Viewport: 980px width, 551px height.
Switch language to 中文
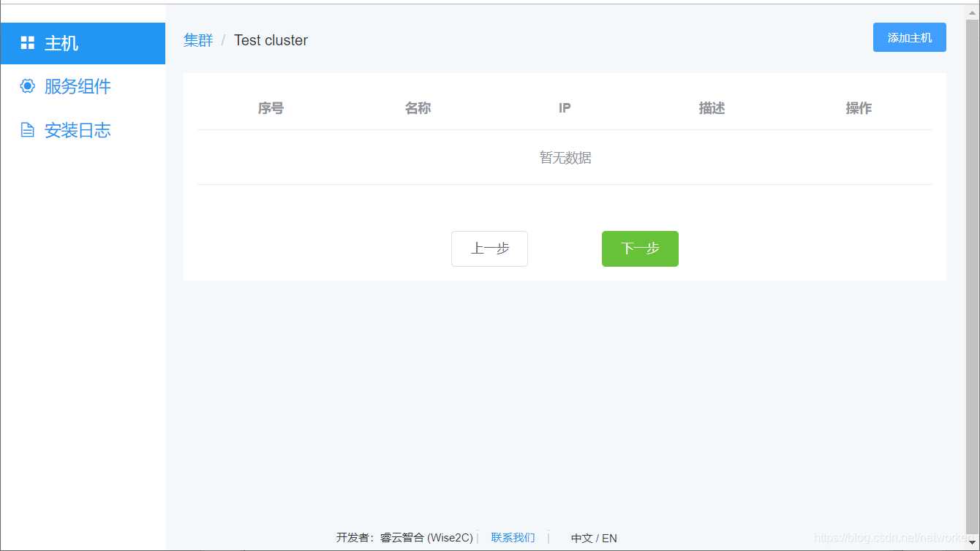click(x=581, y=538)
